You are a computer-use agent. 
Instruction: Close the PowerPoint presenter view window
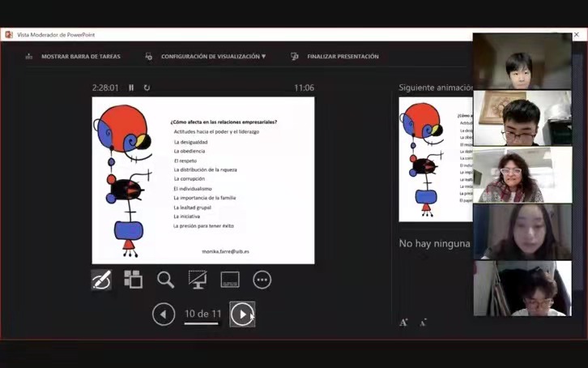coord(577,35)
